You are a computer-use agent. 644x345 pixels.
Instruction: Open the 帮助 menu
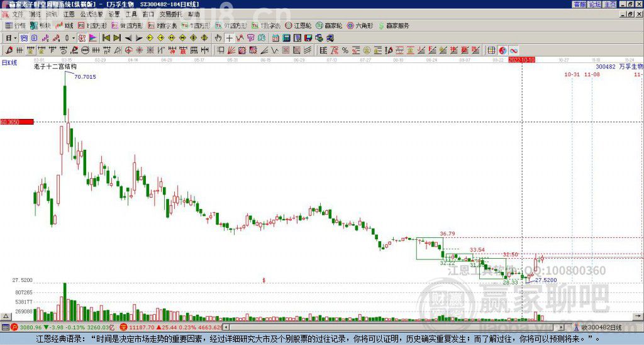click(194, 14)
